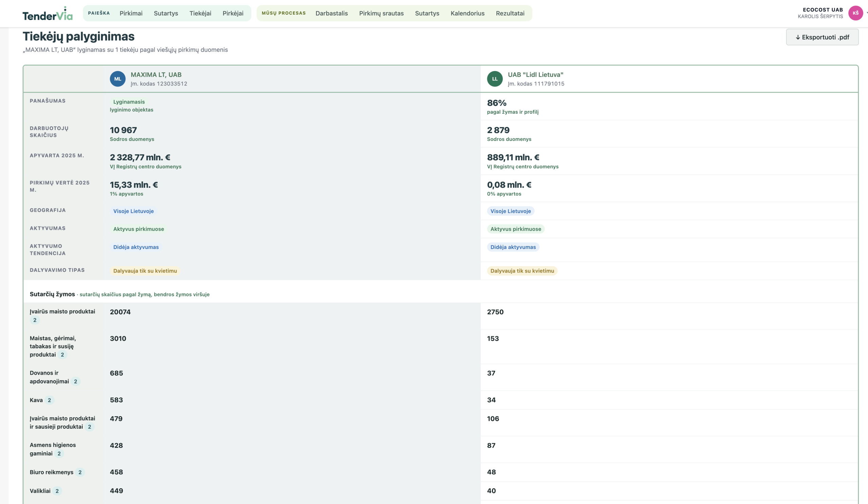Click Lidl's Visoje Lietuvoje geography tag

511,211
